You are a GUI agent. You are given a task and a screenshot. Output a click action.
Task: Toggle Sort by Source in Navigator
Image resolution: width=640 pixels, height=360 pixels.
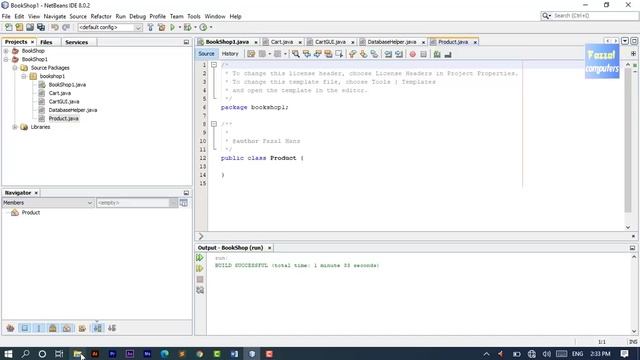click(112, 328)
